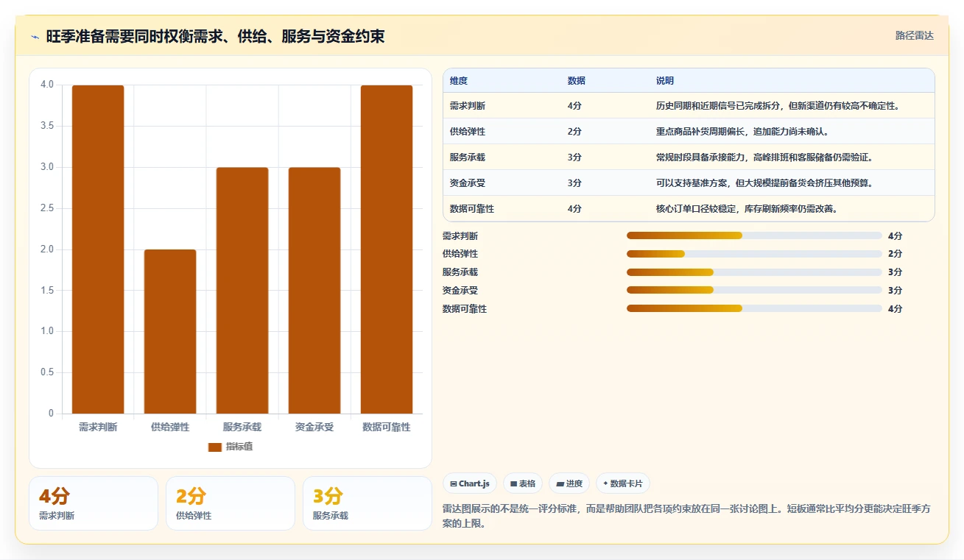Click the 资金承受 bar in the chart
The height and width of the screenshot is (560, 964).
(x=314, y=291)
